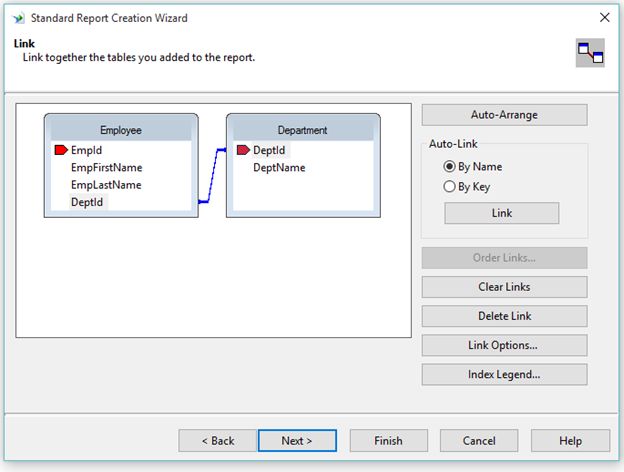Screen dimensions: 624x472
Task: Open the Index Legend dialog
Action: [504, 374]
